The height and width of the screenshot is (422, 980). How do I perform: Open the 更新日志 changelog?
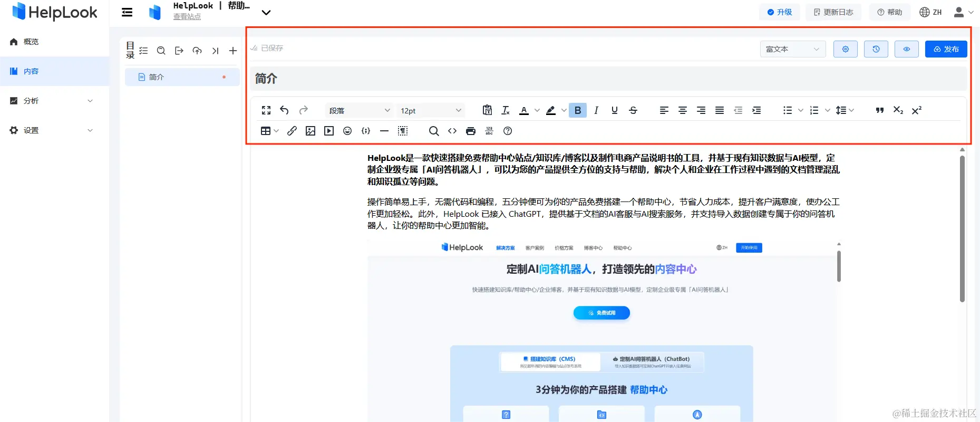pyautogui.click(x=833, y=12)
